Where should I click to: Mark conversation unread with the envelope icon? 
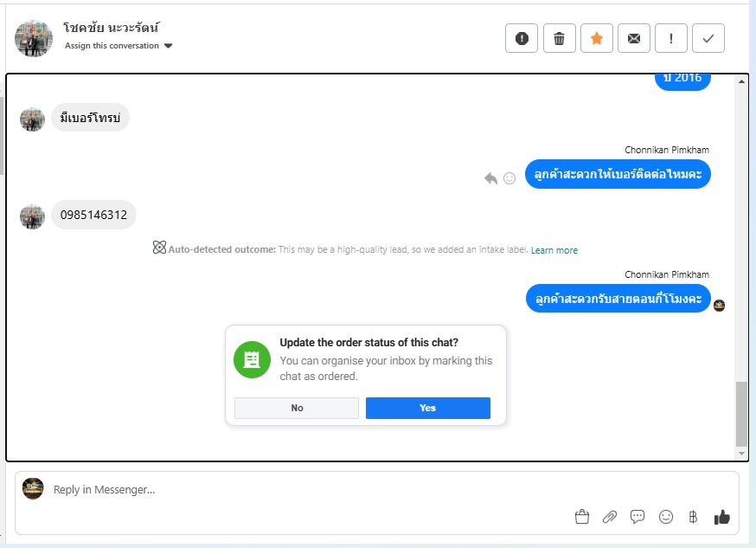point(633,38)
